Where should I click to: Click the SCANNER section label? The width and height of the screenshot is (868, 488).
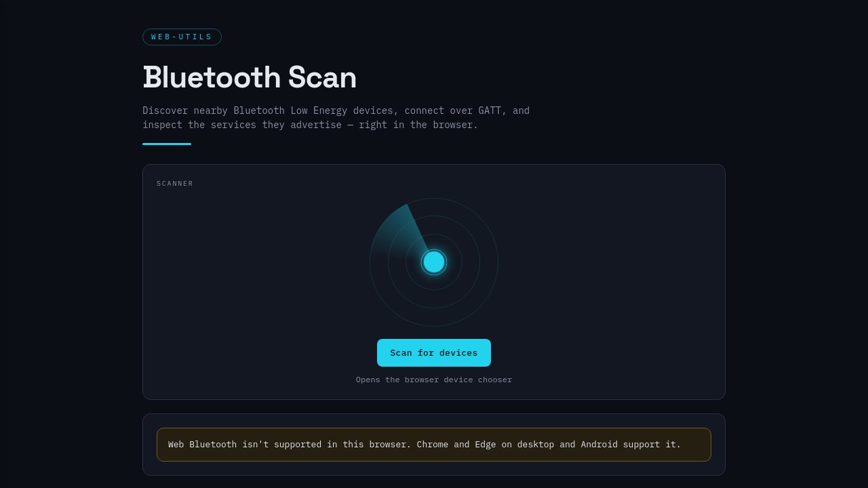(175, 184)
